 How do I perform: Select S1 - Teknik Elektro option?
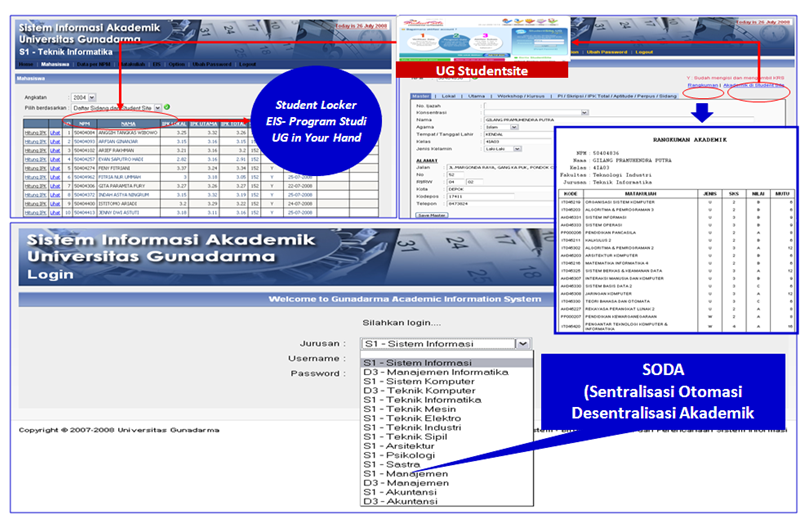(447, 418)
